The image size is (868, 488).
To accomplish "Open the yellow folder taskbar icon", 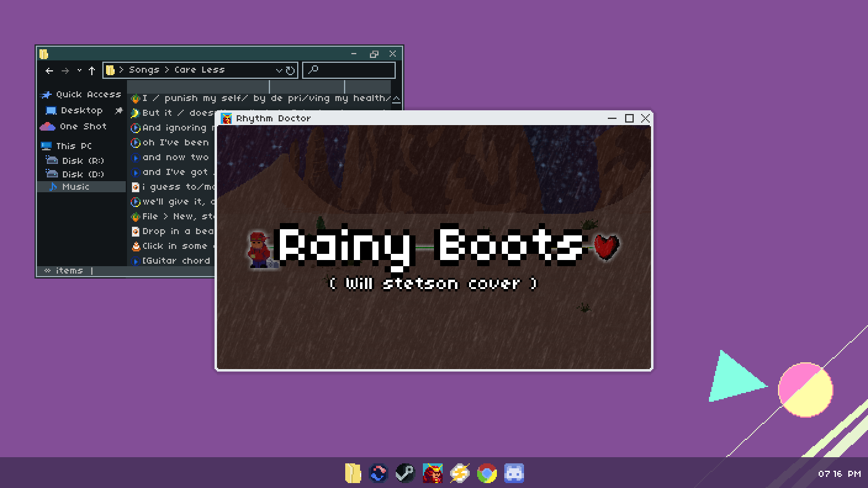I will 353,473.
